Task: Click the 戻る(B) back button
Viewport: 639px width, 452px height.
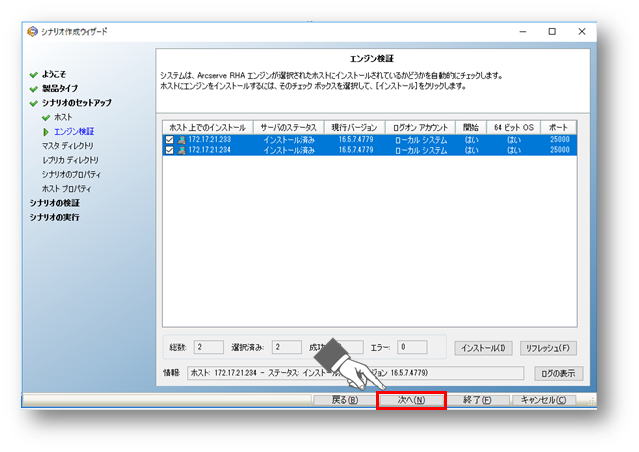Action: point(345,400)
